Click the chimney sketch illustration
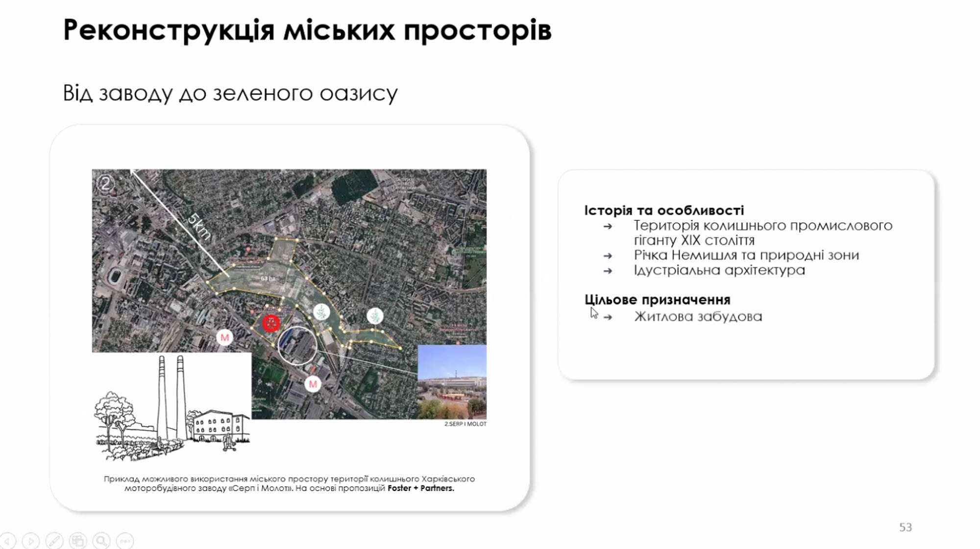 [x=171, y=406]
